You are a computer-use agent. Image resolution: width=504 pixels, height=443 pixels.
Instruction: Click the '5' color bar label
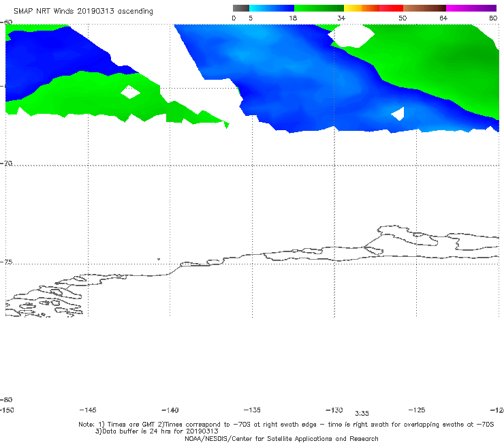pos(251,18)
